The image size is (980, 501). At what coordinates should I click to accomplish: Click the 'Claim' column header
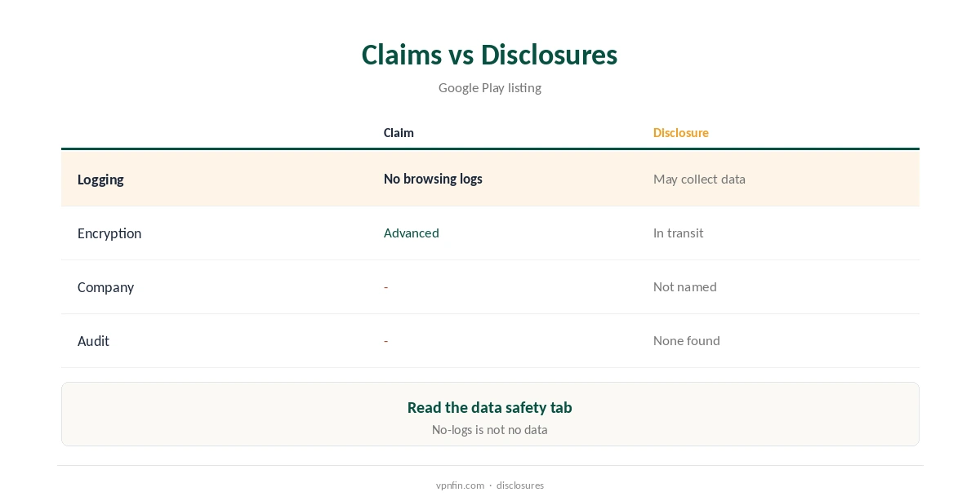coord(399,132)
